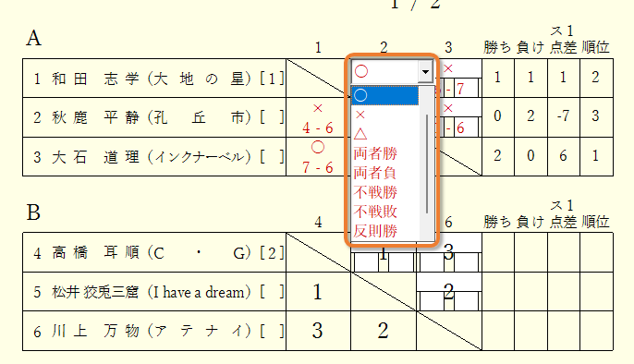Click match number 2 in 川上 row
This screenshot has width=634, height=364.
click(x=383, y=331)
